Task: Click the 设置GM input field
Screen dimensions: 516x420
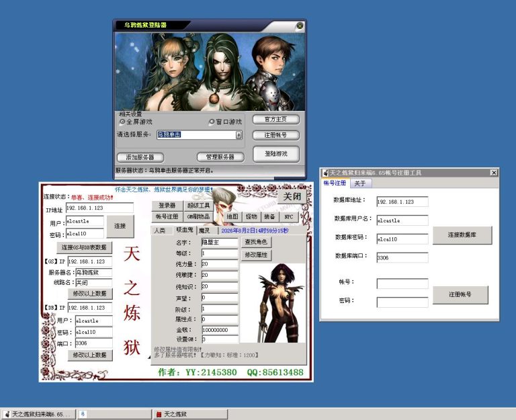Action: click(x=220, y=339)
